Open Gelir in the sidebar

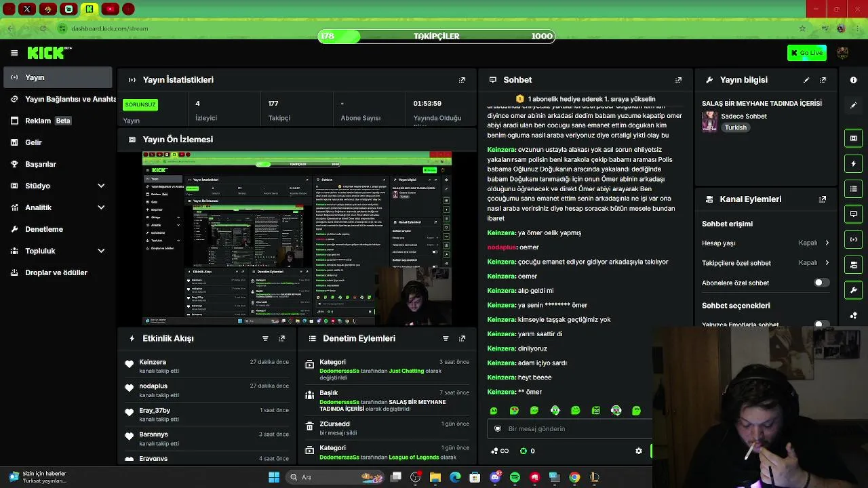click(58, 142)
